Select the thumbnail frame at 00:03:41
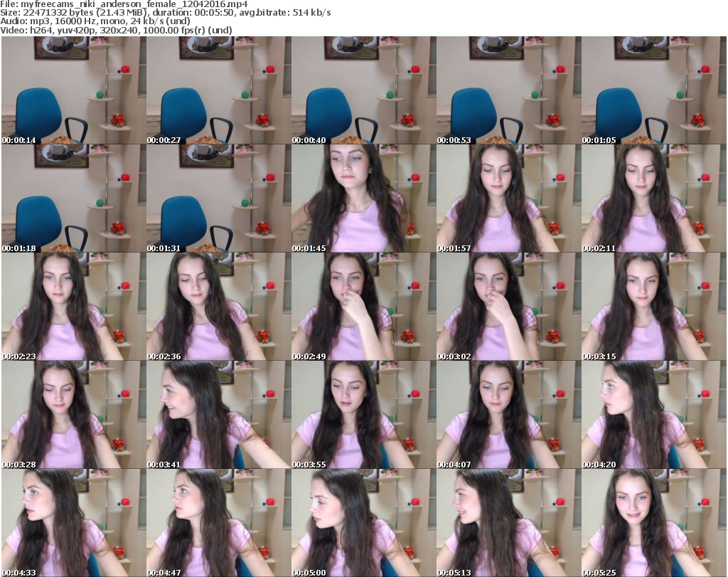 point(219,415)
